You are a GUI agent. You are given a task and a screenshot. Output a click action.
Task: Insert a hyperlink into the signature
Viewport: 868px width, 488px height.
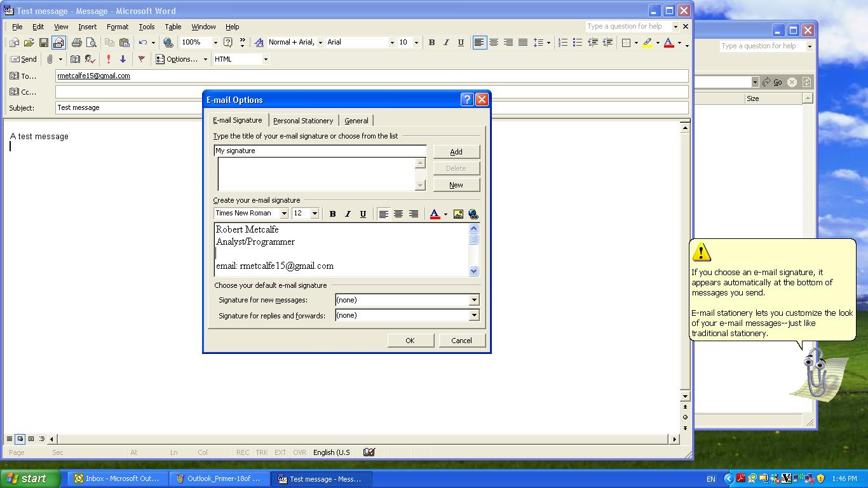click(473, 214)
